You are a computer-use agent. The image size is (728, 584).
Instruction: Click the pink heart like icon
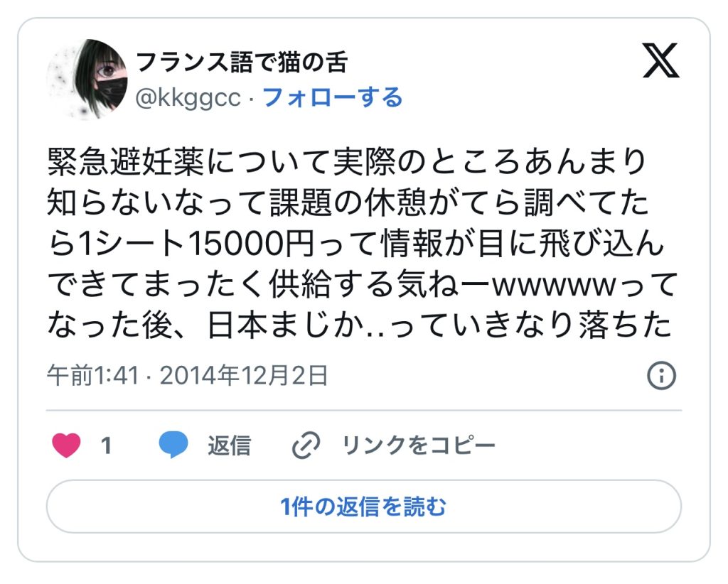(x=66, y=445)
